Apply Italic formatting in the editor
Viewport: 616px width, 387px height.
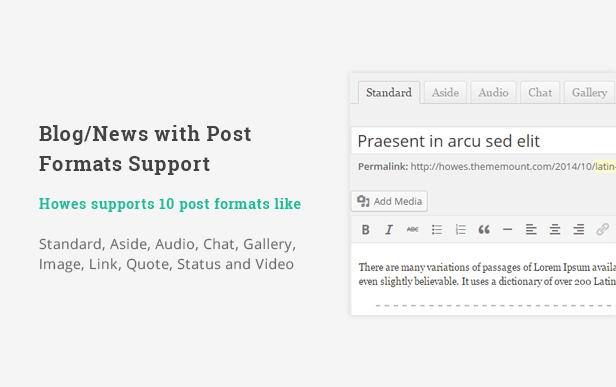coord(389,229)
